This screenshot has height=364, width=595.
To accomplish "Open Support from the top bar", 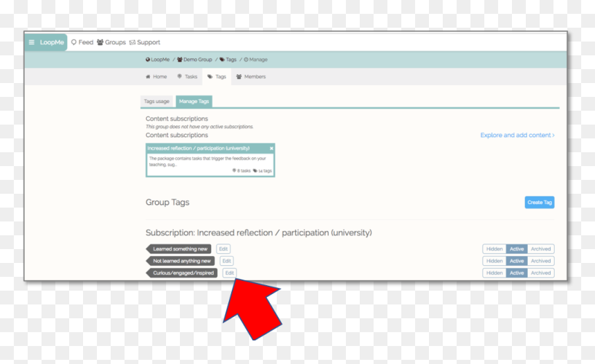I will 145,42.
